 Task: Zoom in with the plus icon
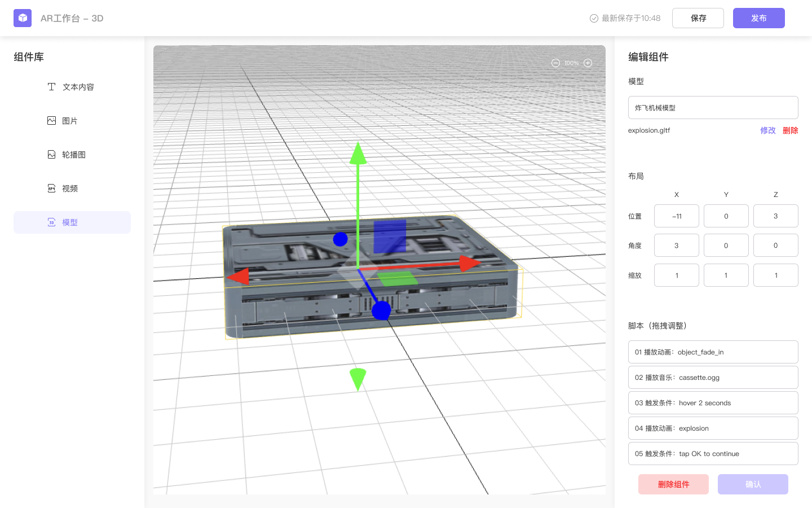(588, 63)
